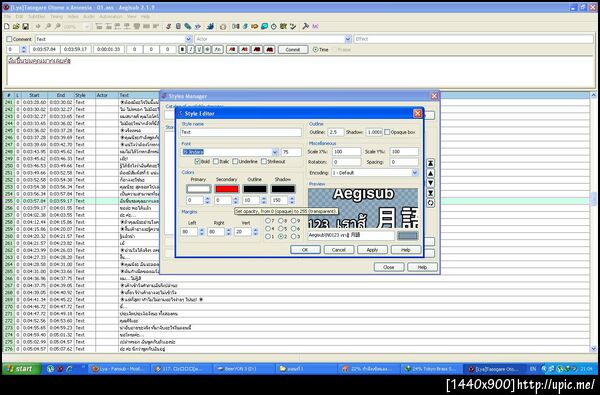Image resolution: width=600 pixels, height=395 pixels.
Task: Click the Resample Resolution toolbar icon
Action: [x=264, y=26]
